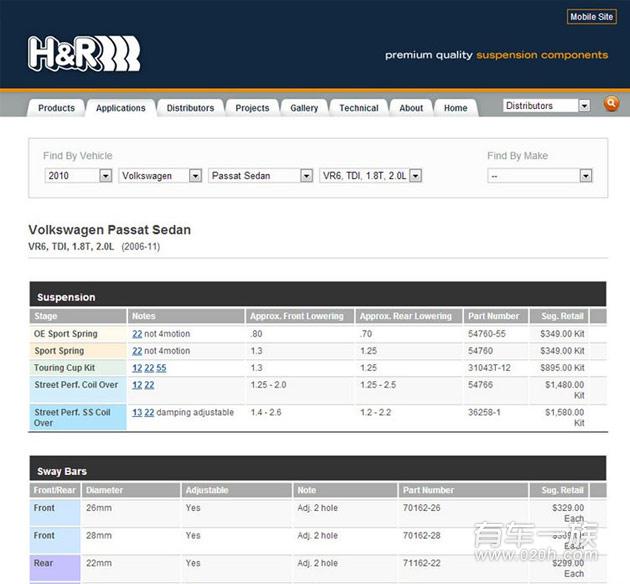
Task: Click the Diameter column header
Action: [x=131, y=490]
